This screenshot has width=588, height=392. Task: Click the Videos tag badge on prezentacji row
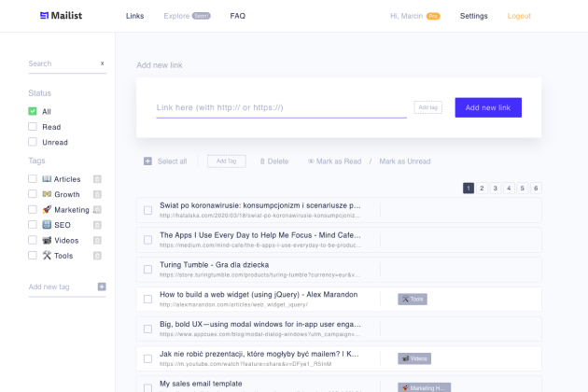[414, 358]
